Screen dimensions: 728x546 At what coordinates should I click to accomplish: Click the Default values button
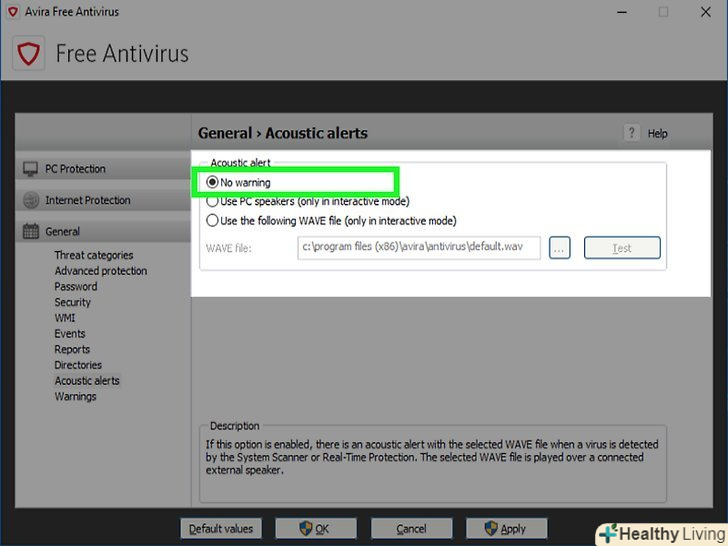tap(221, 529)
